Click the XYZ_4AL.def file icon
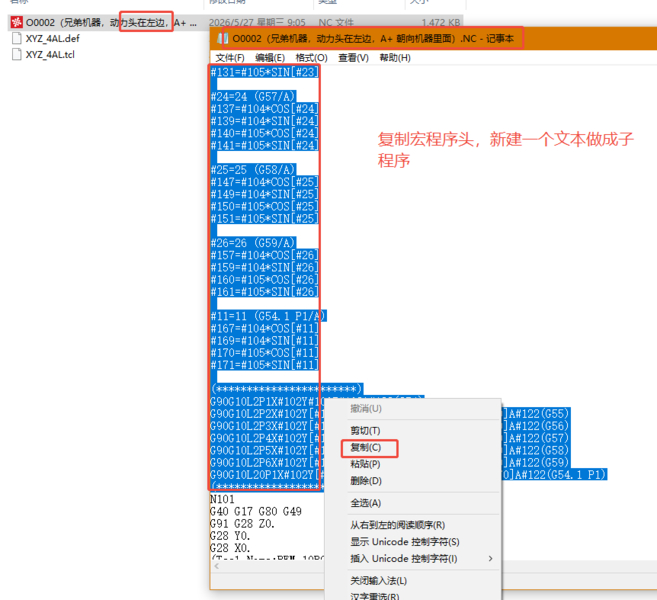The height and width of the screenshot is (600, 657). pos(17,39)
